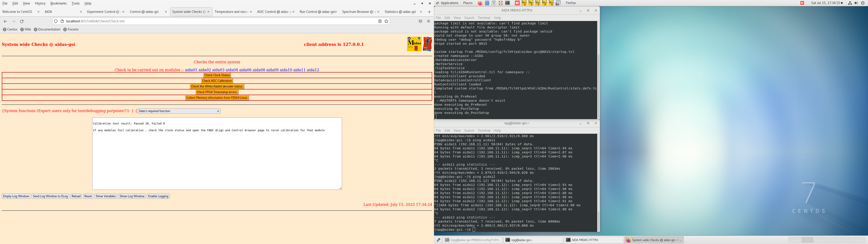Screen dimensions: 868x244
Task: Toggle reader view icon in address bar
Action: point(380,21)
